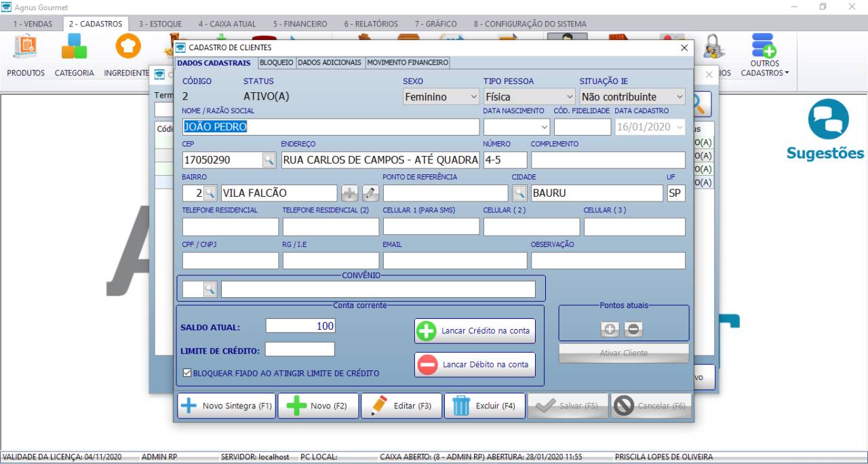Click the Cidade search magnifier icon

click(519, 193)
